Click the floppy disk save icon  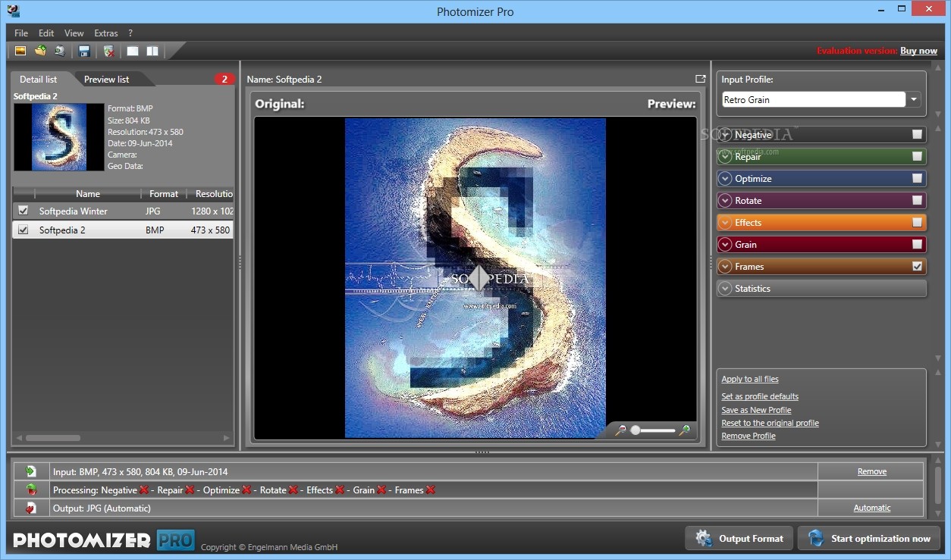pyautogui.click(x=84, y=51)
